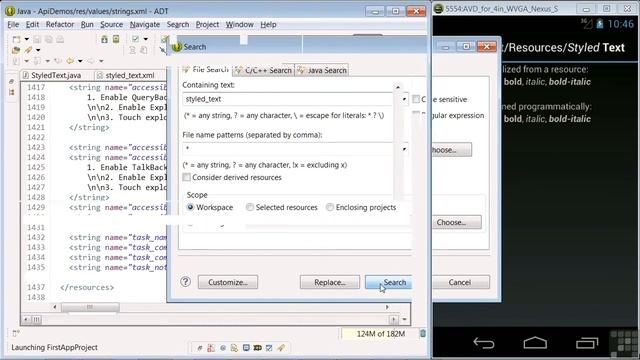Viewport: 640px width, 360px height.
Task: Open the File name patterns dropdown
Action: (x=404, y=149)
